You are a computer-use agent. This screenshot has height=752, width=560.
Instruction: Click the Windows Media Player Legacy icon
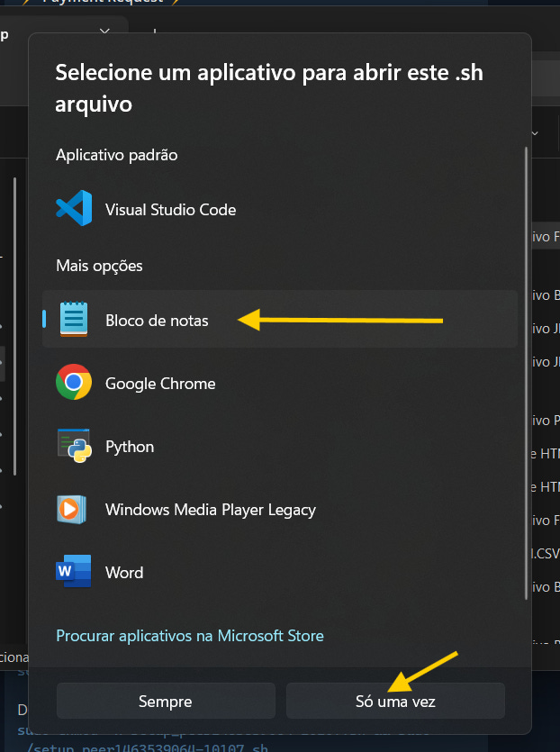(x=71, y=510)
